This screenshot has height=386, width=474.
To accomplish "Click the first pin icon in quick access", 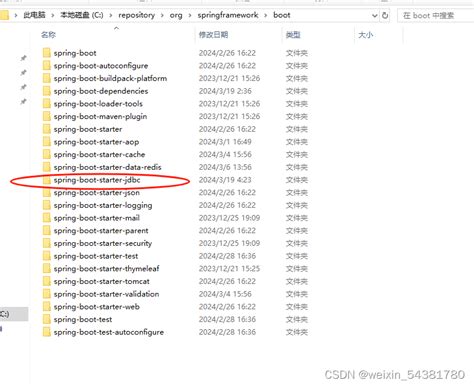I will coord(23,58).
